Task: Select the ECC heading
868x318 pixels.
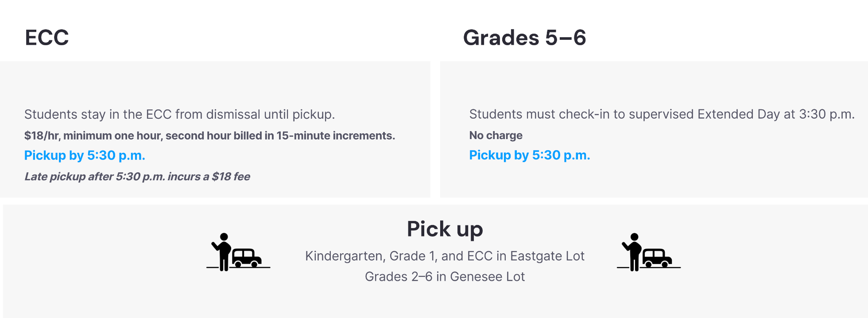Action: tap(47, 38)
